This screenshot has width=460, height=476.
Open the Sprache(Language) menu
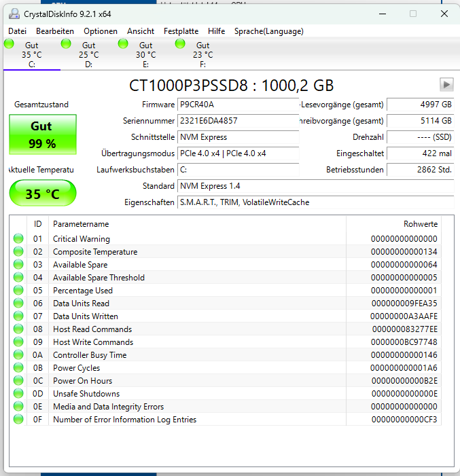point(269,31)
